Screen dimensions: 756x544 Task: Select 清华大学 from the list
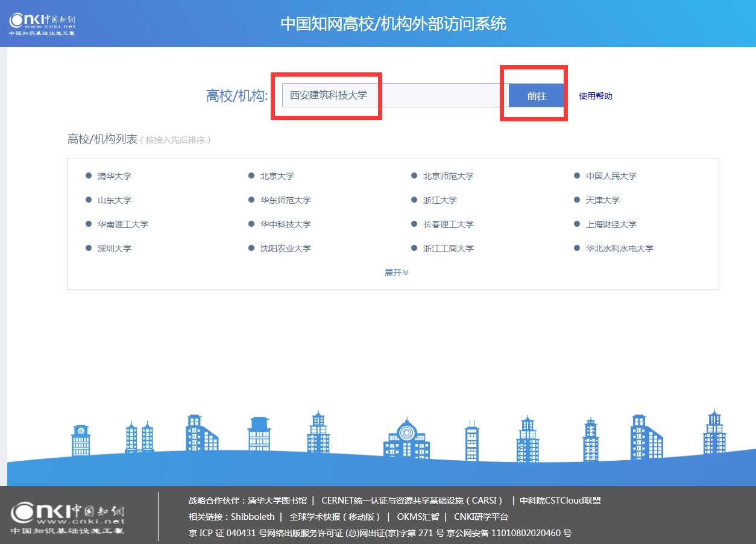tap(115, 176)
